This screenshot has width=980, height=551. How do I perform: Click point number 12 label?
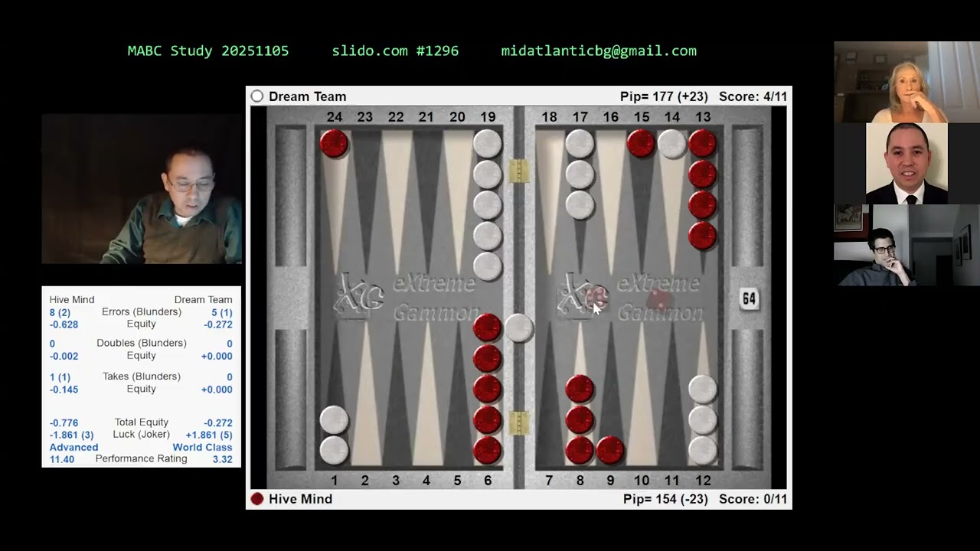[702, 481]
